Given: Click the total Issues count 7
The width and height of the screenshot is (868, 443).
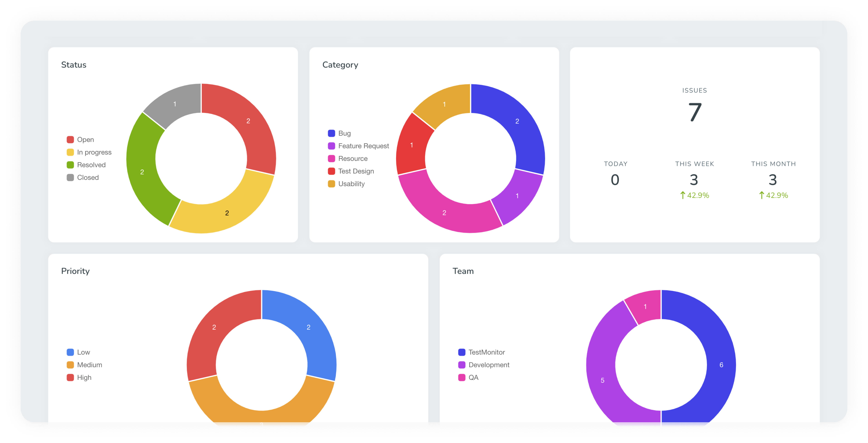Looking at the screenshot, I should 695,113.
